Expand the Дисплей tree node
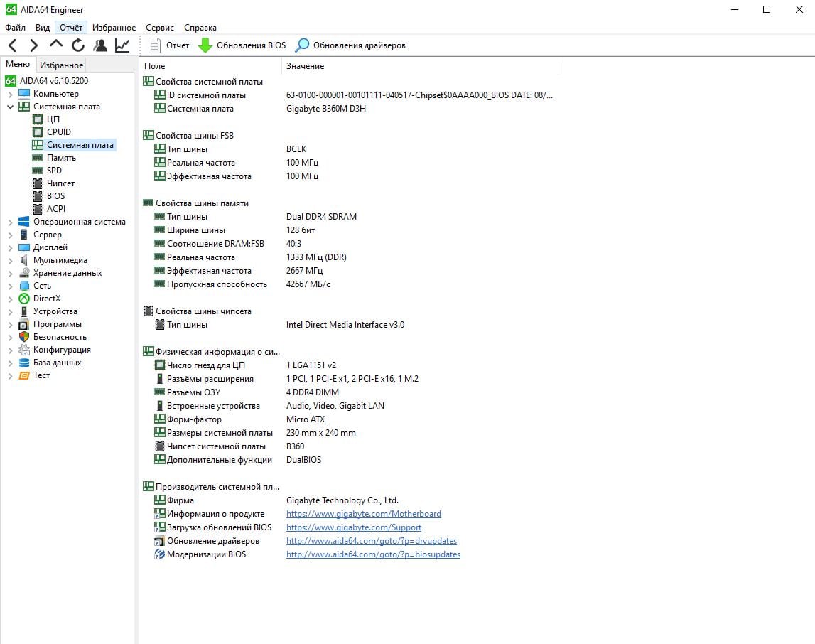Image resolution: width=815 pixels, height=644 pixels. pyautogui.click(x=11, y=248)
